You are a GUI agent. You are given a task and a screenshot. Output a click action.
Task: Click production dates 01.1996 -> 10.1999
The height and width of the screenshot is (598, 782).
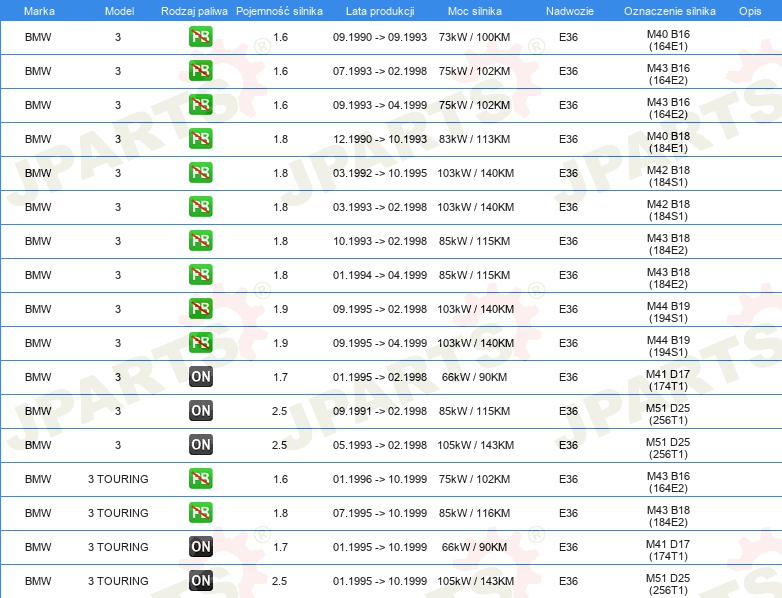[x=380, y=479]
